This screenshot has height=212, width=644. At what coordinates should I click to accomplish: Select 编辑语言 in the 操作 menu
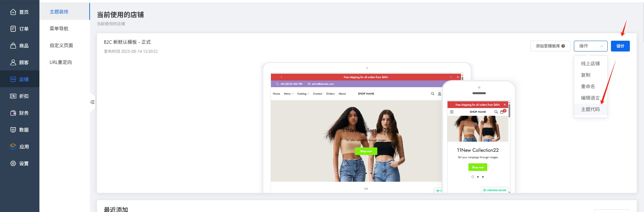(590, 98)
